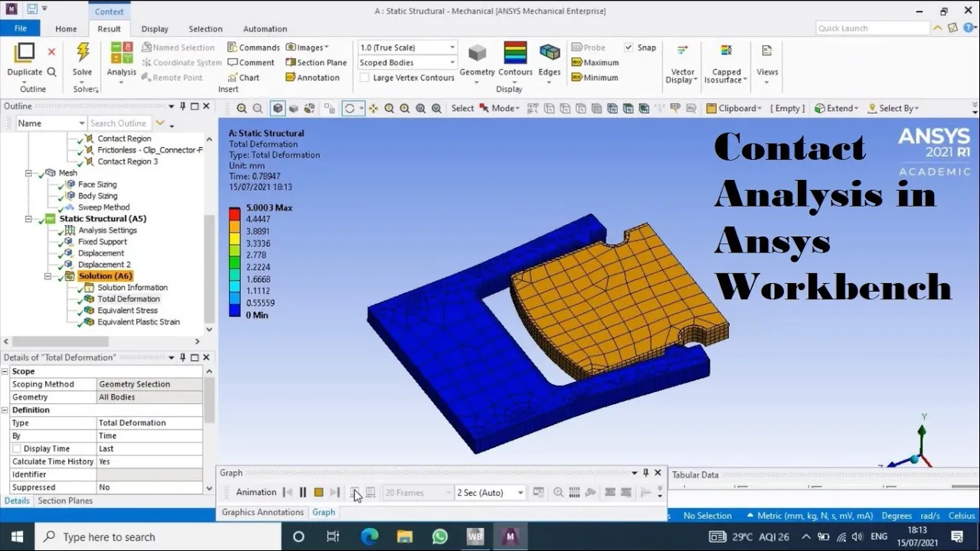This screenshot has height=551, width=980.
Task: Switch to the Home ribbon tab
Action: (66, 29)
